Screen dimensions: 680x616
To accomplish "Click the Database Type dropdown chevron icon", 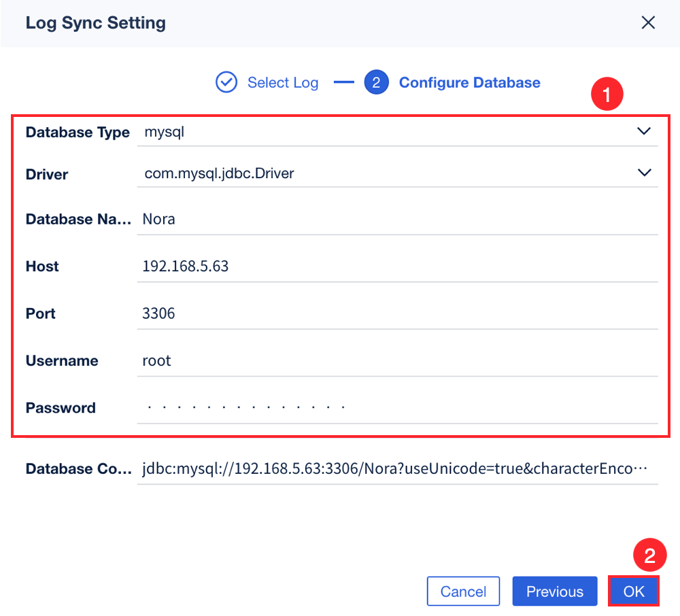I will [644, 131].
